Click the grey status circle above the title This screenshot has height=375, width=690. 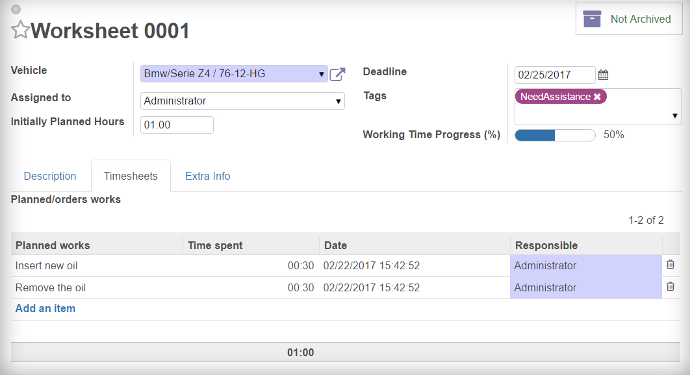click(x=16, y=9)
